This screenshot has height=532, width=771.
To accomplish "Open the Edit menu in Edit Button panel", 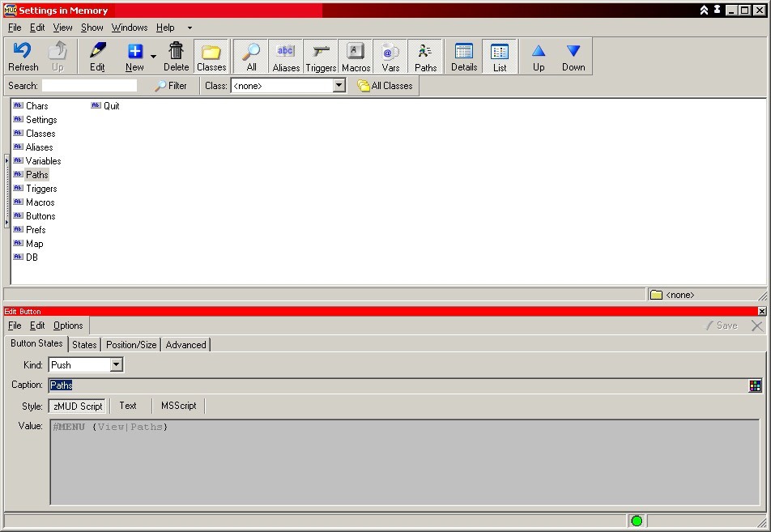I will pyautogui.click(x=37, y=326).
